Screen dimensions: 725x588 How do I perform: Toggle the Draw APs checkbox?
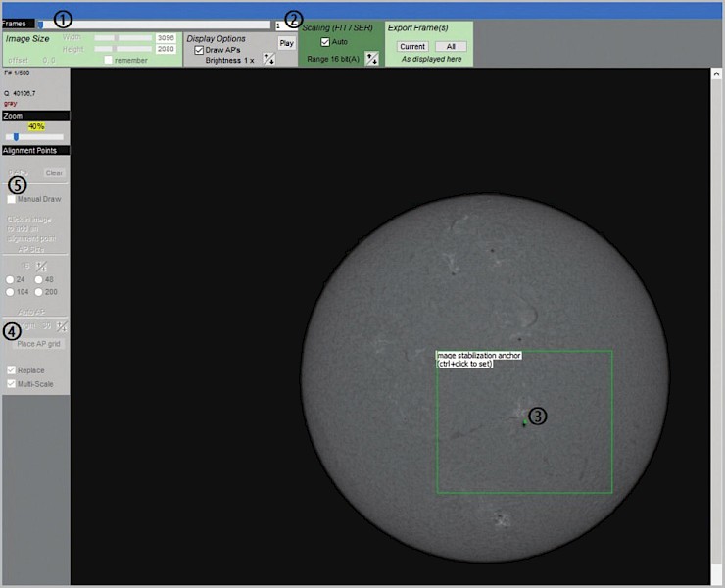click(x=200, y=50)
